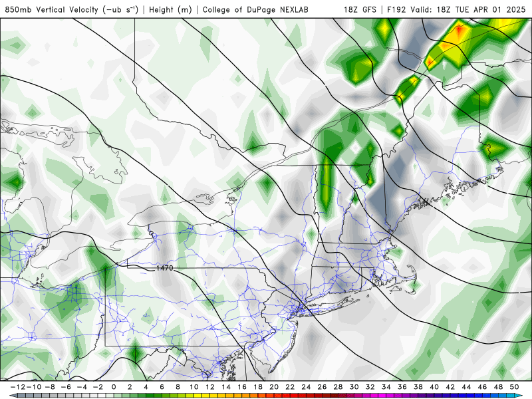Click the positive '4' colorbar scale value
This screenshot has height=399, width=532.
coord(146,387)
